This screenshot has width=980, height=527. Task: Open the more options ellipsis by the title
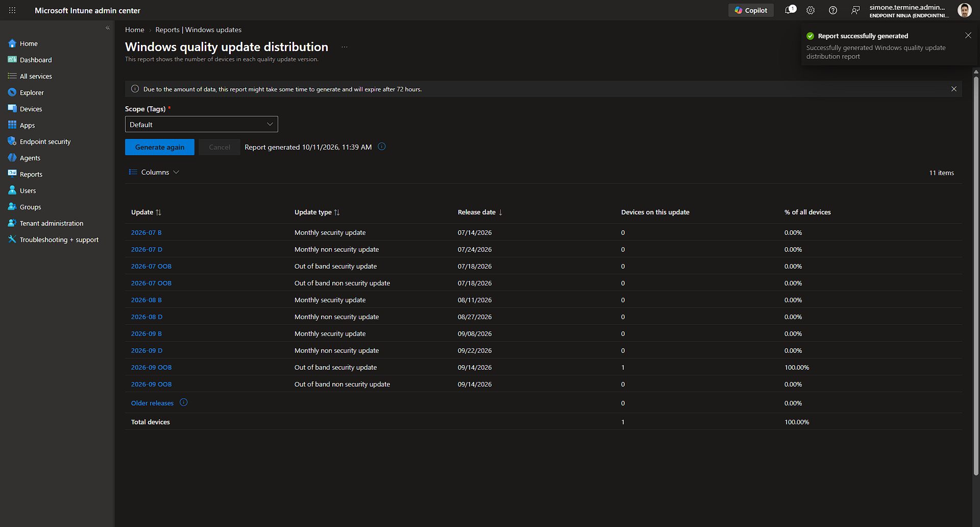click(x=345, y=47)
